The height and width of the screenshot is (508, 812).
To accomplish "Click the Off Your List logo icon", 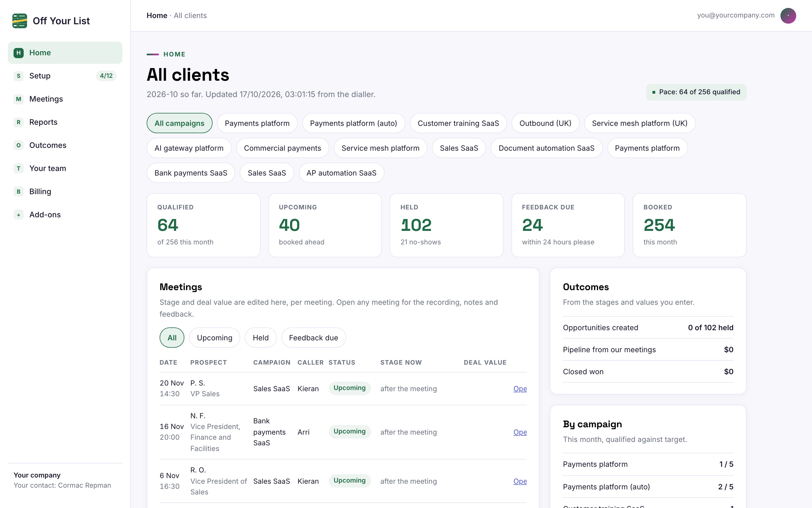I will pyautogui.click(x=19, y=21).
